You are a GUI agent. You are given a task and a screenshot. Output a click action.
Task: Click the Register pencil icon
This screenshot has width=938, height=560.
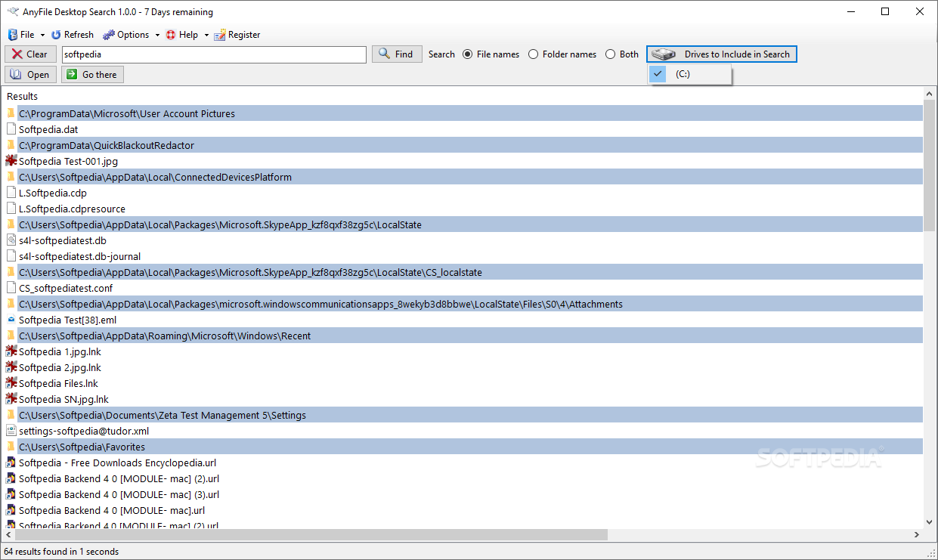220,35
